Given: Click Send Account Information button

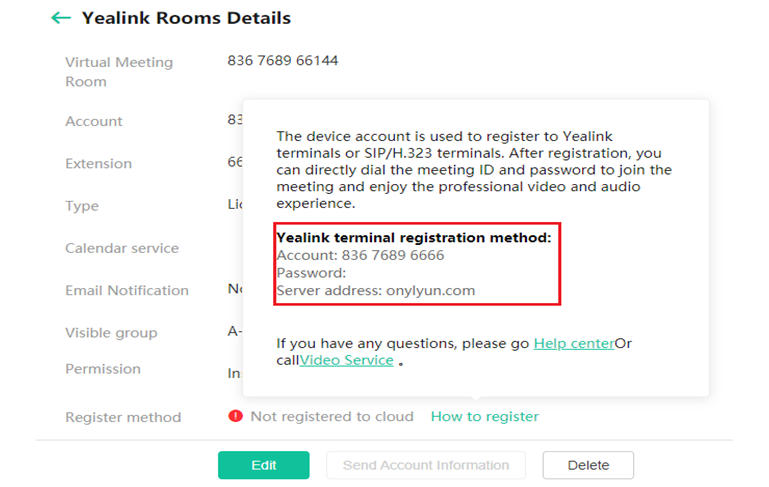Looking at the screenshot, I should 426,465.
